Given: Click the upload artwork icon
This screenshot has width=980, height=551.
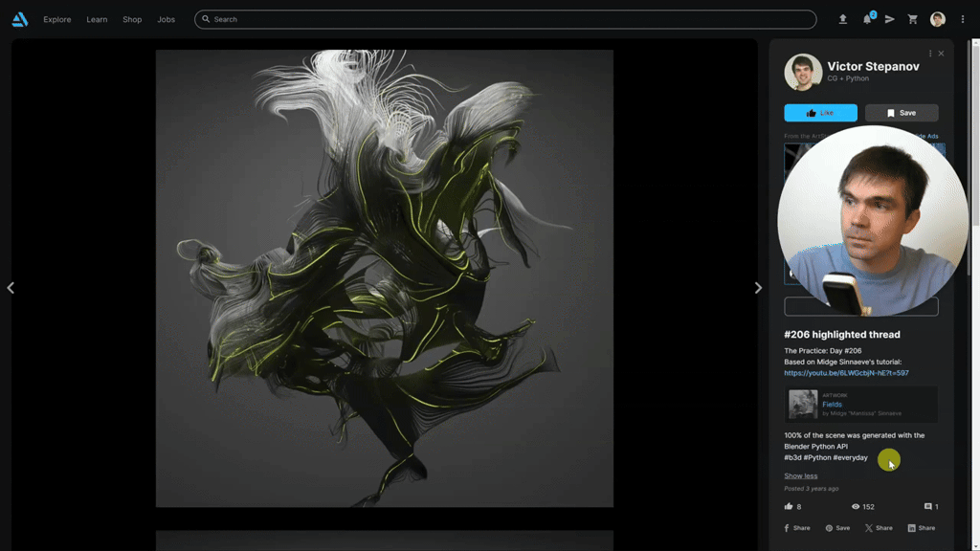Looking at the screenshot, I should click(x=843, y=19).
